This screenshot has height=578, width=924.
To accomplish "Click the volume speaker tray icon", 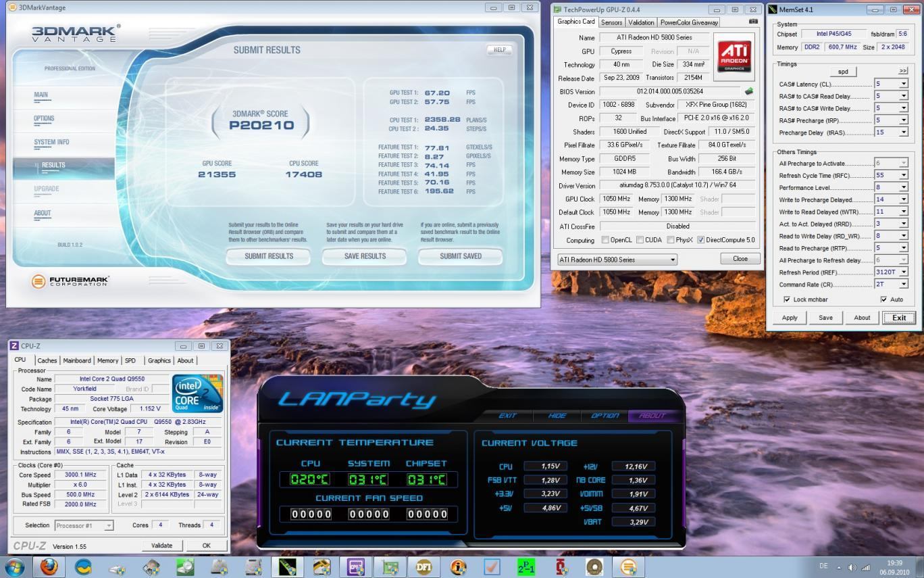I will click(x=852, y=567).
